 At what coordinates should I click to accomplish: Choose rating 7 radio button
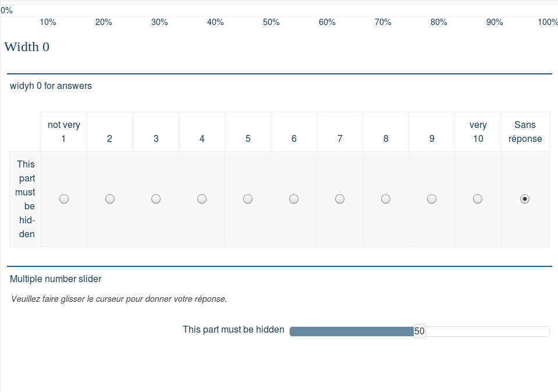pos(340,199)
